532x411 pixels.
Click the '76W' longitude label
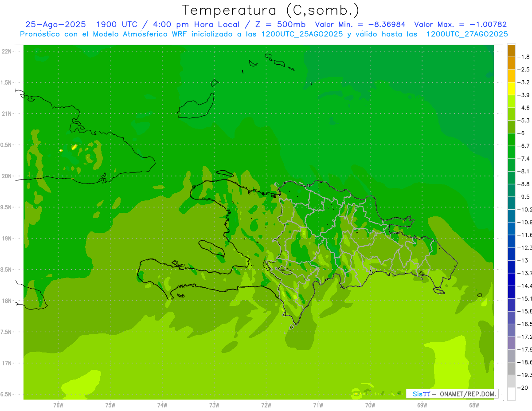click(x=58, y=405)
